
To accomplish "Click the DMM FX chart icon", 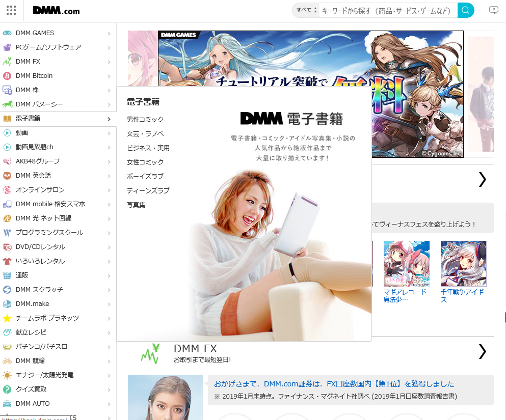I will [7, 62].
